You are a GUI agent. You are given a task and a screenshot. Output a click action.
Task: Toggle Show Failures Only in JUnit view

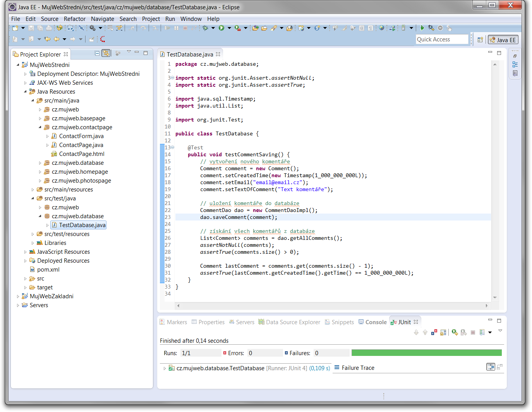tap(434, 332)
